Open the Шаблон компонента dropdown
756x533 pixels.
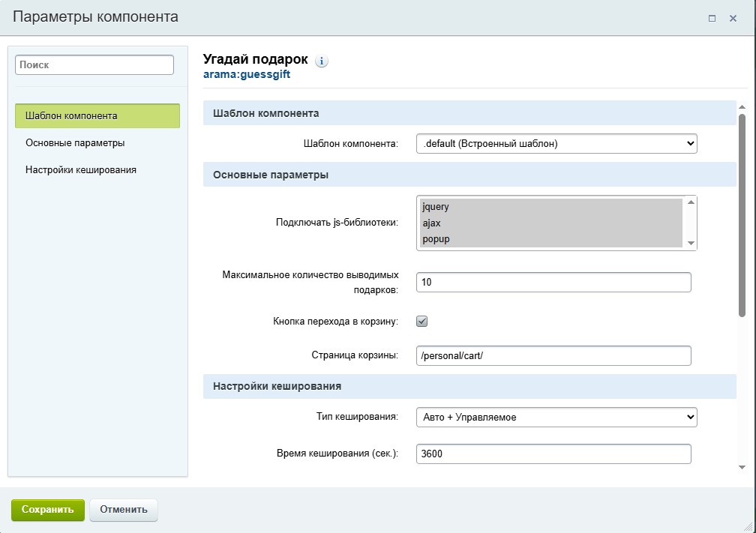[556, 143]
